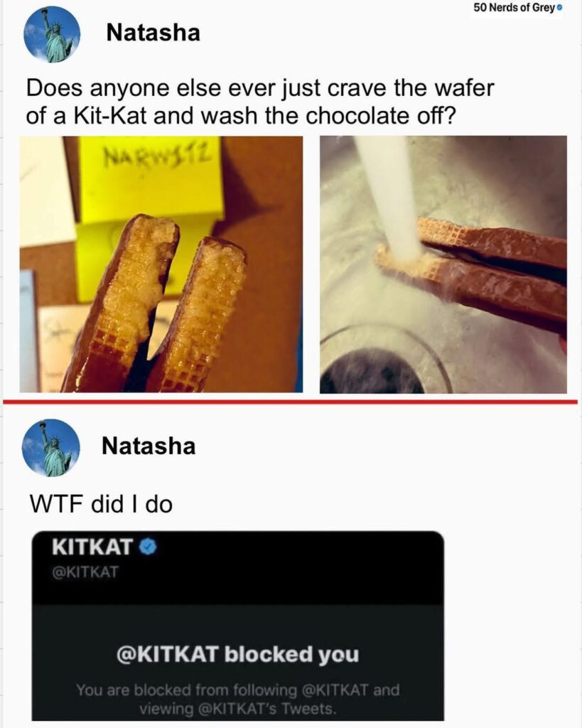Open the photo of bitten Kit-Kat wafers

click(x=161, y=264)
